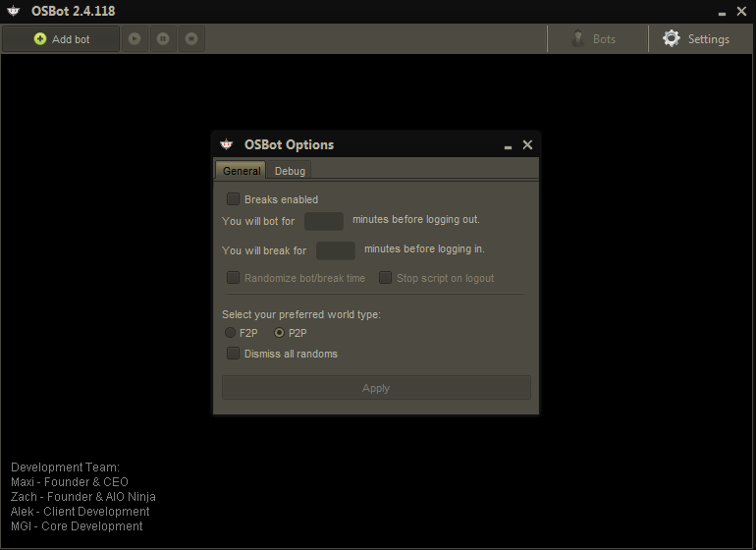The width and height of the screenshot is (756, 550).
Task: Click 'minutes before logging out.' label
Action: tap(416, 220)
